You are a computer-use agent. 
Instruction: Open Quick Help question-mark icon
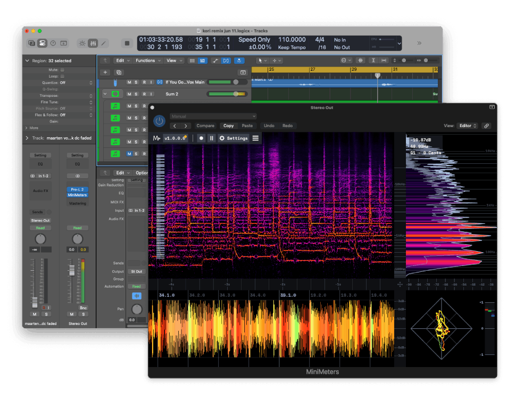[53, 43]
